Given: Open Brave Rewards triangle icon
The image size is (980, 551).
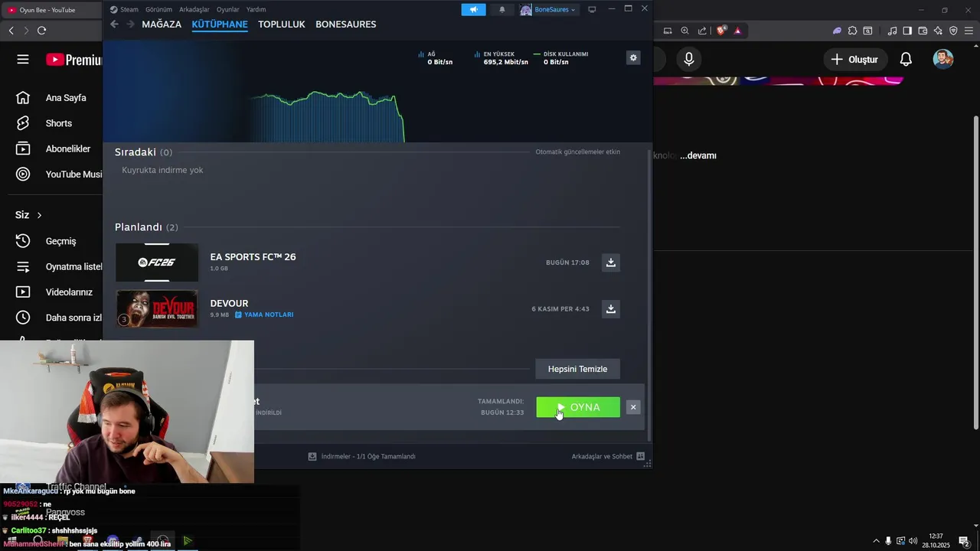Looking at the screenshot, I should (737, 31).
